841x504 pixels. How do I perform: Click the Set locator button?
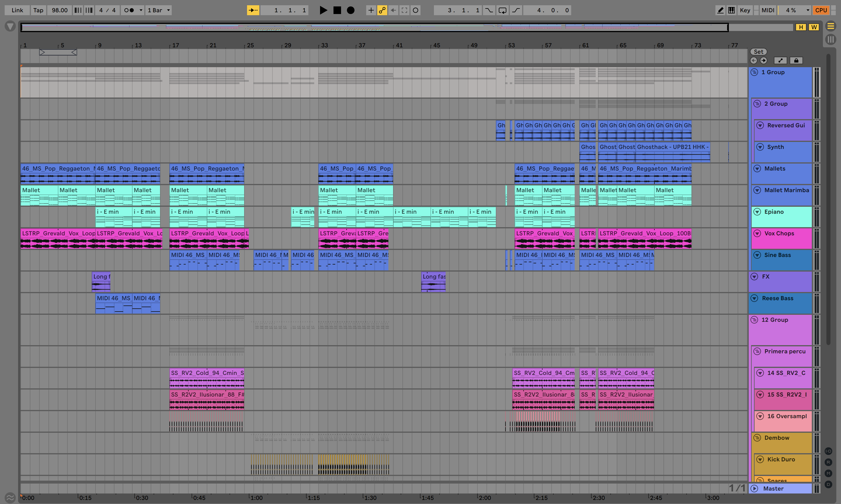point(758,52)
